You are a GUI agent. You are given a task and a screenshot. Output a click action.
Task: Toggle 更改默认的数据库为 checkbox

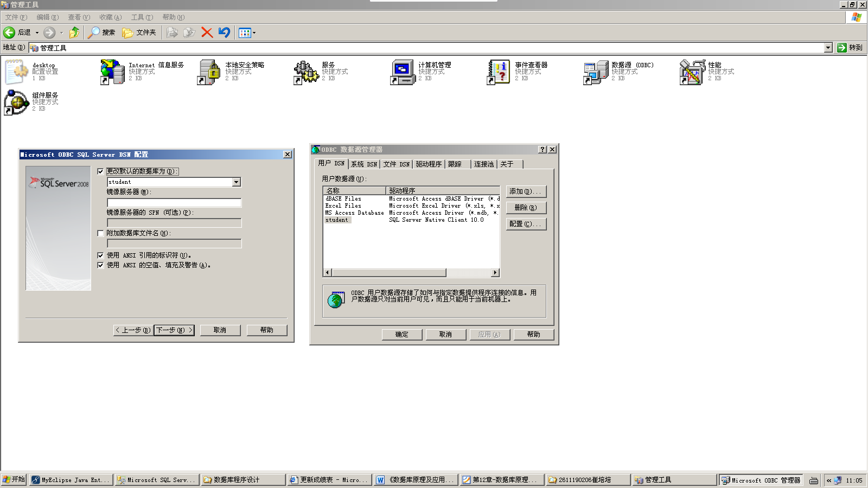(x=100, y=171)
